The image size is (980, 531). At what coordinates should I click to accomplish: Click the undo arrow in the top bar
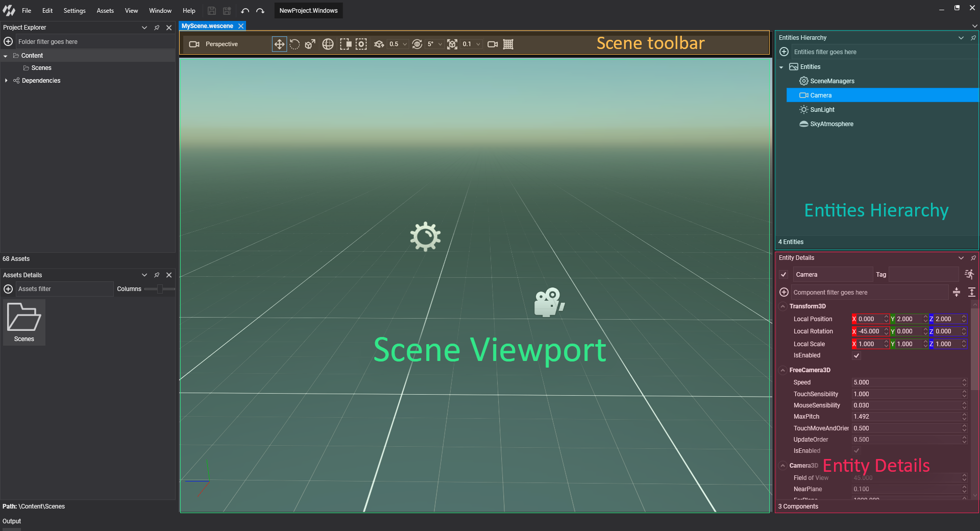[245, 11]
